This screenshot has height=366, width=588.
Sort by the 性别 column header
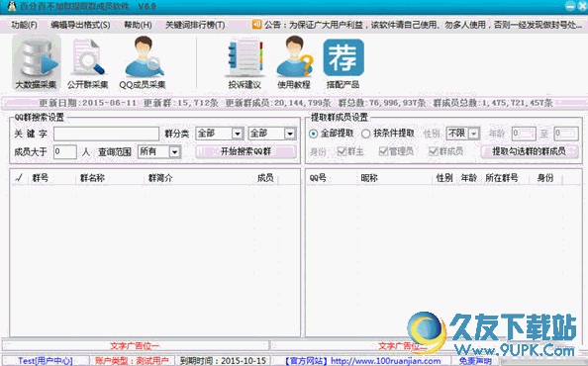pyautogui.click(x=444, y=178)
